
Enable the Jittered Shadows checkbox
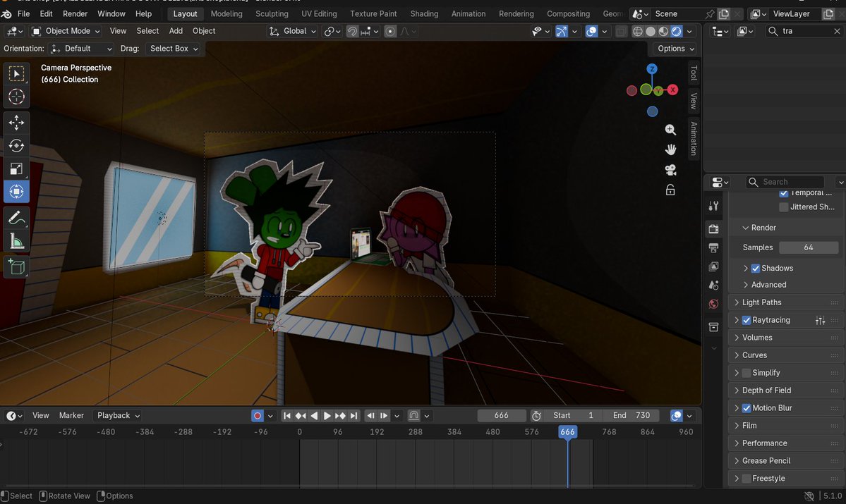click(784, 207)
